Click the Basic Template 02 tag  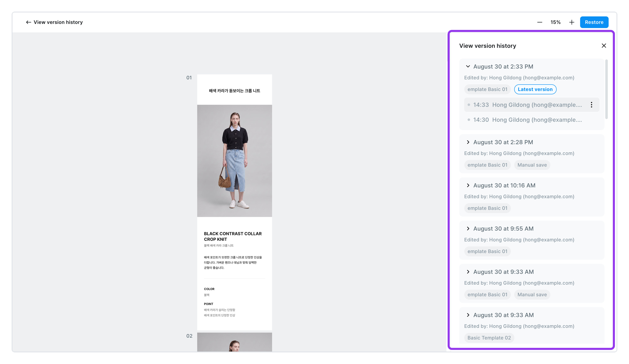[489, 338]
